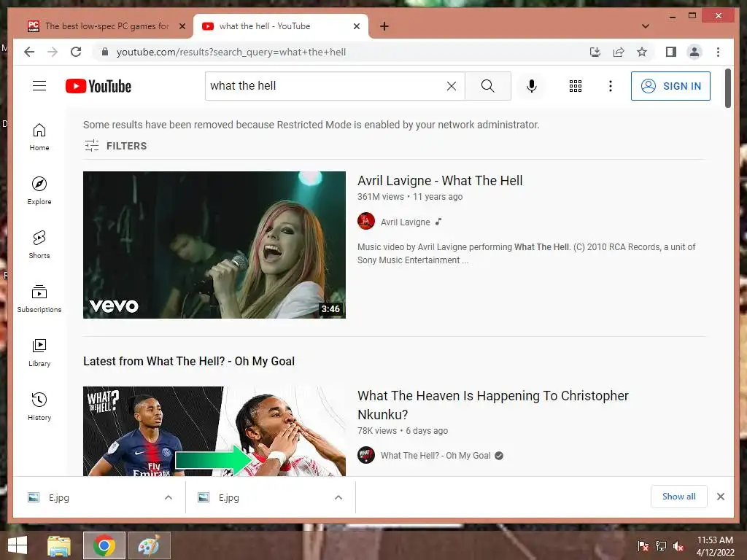Image resolution: width=747 pixels, height=560 pixels.
Task: Click the SIGN IN button
Action: [670, 86]
